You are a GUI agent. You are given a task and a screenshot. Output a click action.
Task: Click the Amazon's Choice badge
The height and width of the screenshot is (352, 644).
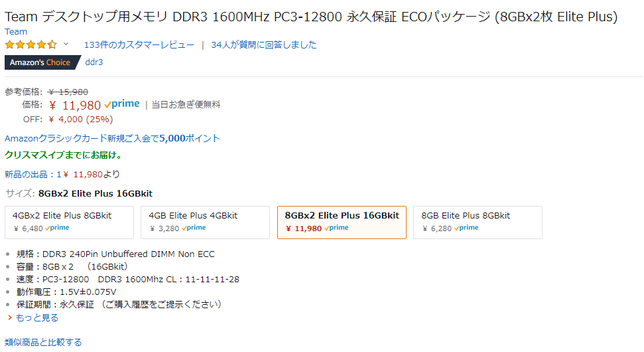click(x=40, y=62)
